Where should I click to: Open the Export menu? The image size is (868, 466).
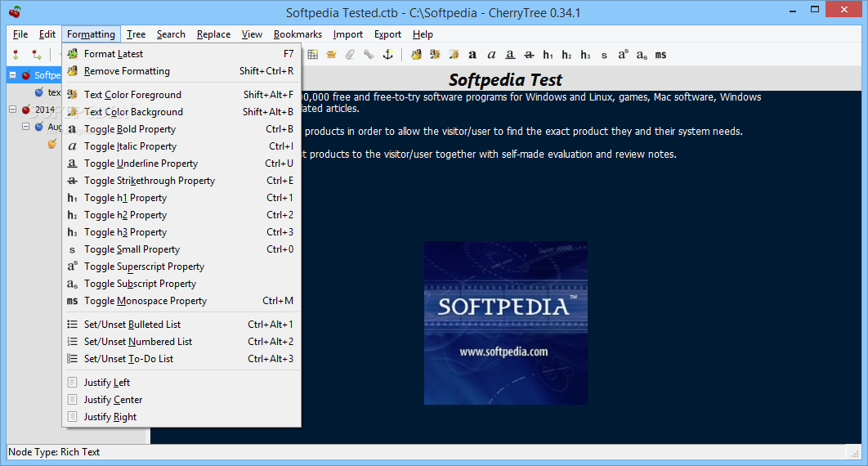[387, 34]
